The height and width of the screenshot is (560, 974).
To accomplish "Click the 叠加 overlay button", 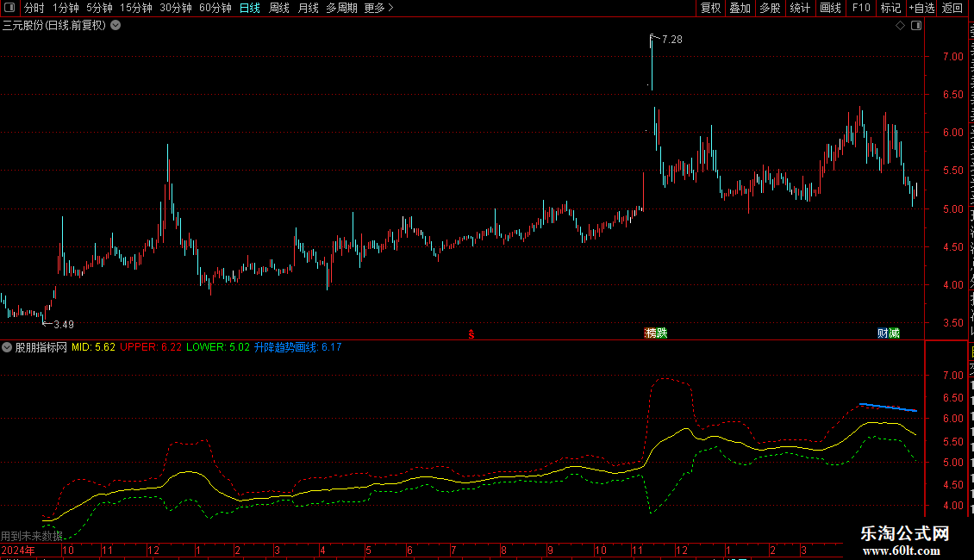I will 740,8.
